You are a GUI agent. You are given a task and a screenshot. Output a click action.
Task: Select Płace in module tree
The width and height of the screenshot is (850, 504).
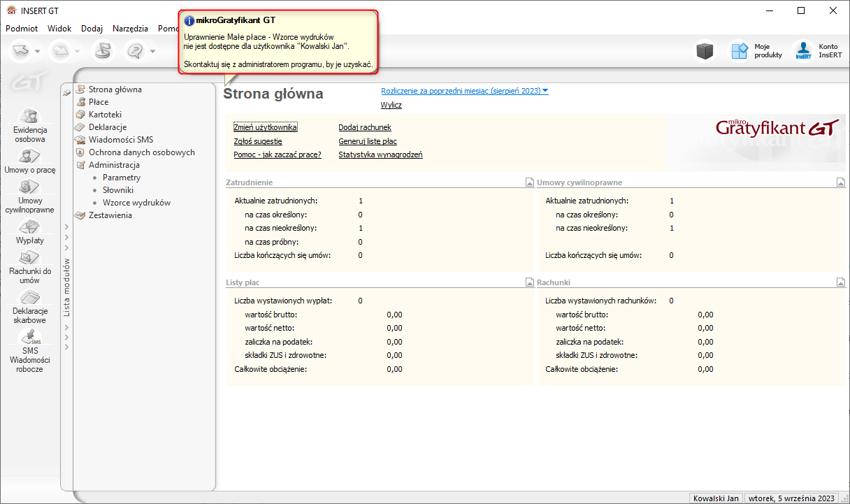tap(99, 102)
